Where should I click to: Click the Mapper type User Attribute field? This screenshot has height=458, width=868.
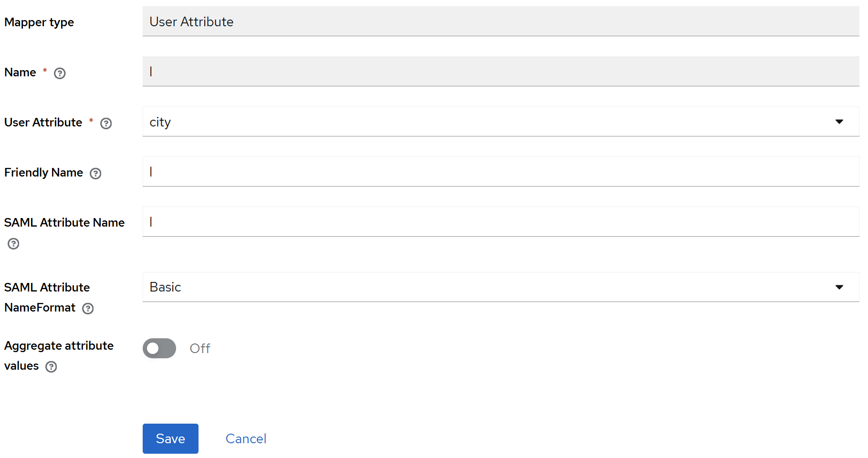(501, 21)
